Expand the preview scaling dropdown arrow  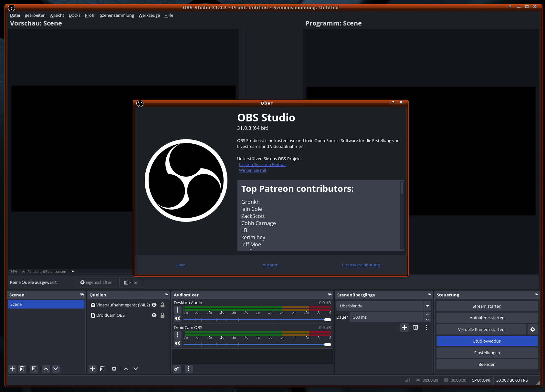coord(73,272)
